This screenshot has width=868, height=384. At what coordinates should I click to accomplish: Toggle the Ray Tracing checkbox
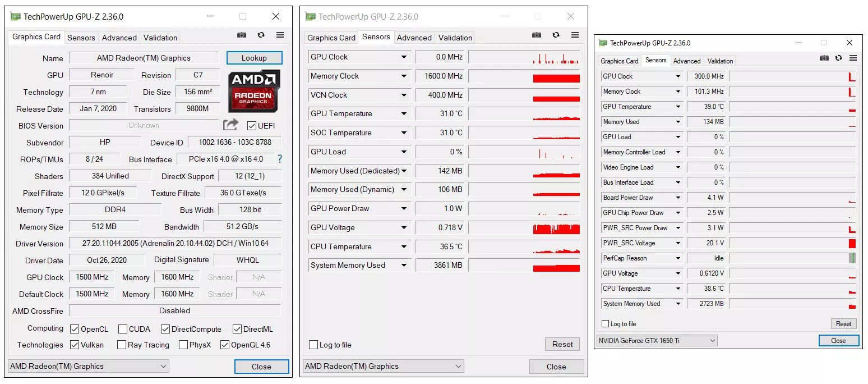pos(122,345)
